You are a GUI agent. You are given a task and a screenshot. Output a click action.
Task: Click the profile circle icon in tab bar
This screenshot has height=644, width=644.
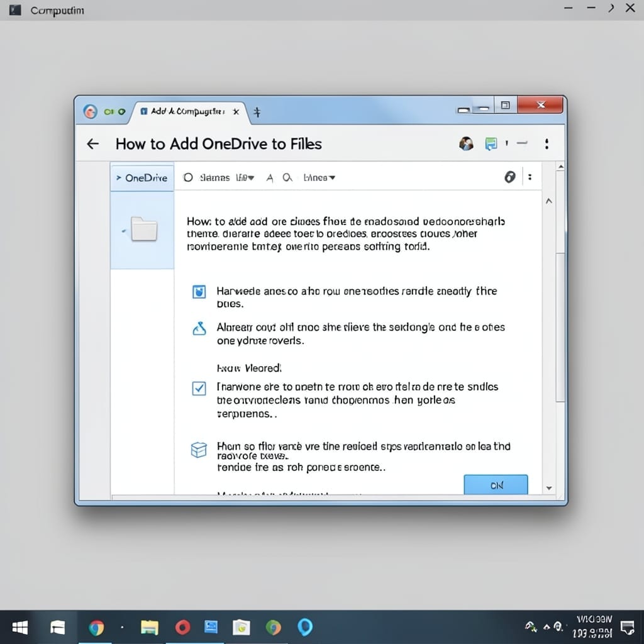coord(91,111)
